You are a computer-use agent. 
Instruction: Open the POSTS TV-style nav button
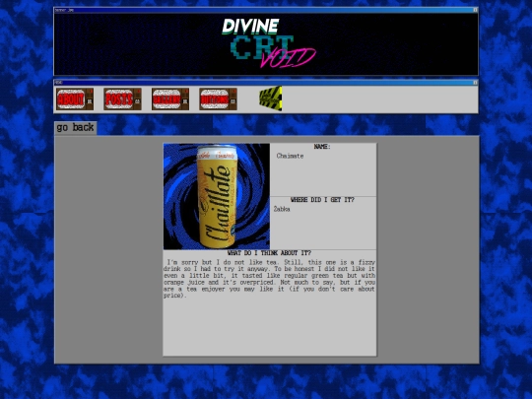[122, 100]
